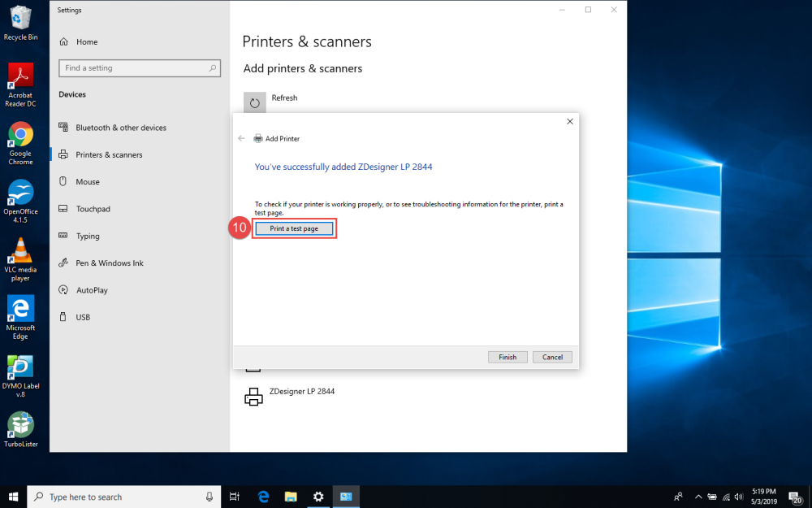Open Task View from the taskbar

(x=235, y=497)
